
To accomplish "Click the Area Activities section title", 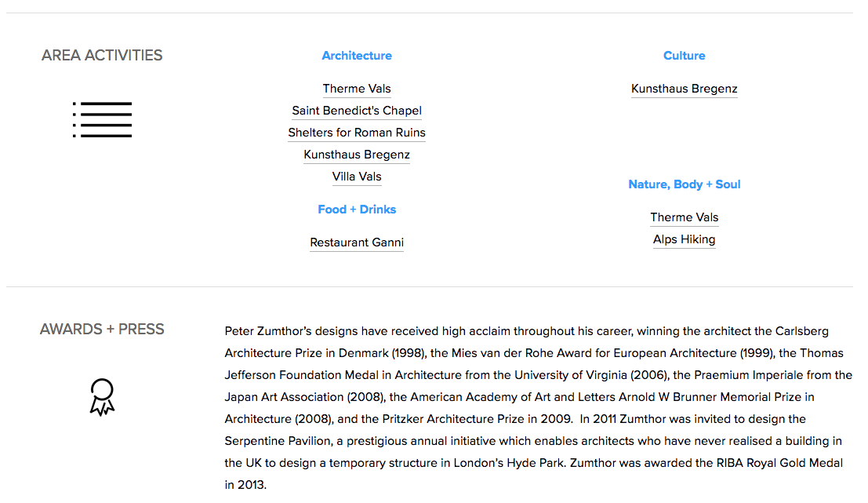I will click(x=102, y=56).
